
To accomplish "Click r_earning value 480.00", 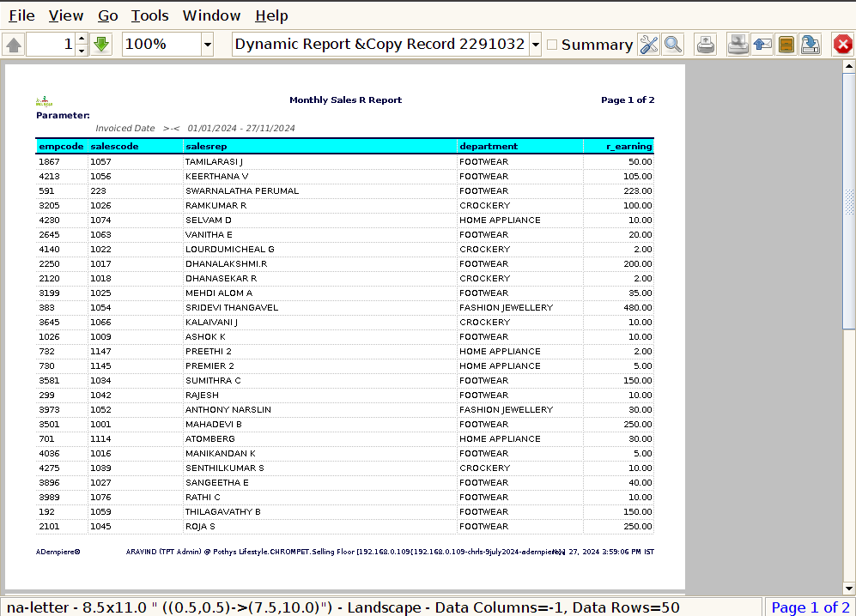I will pyautogui.click(x=638, y=308).
